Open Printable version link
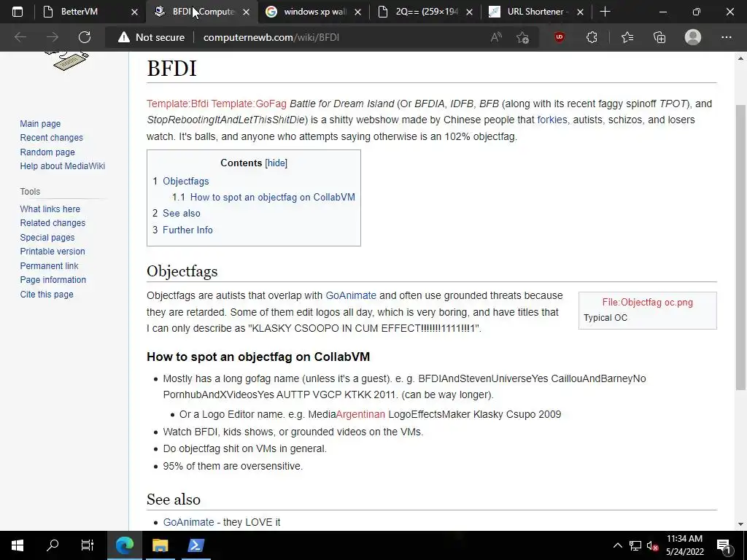Viewport: 747px width, 560px height. point(53,252)
